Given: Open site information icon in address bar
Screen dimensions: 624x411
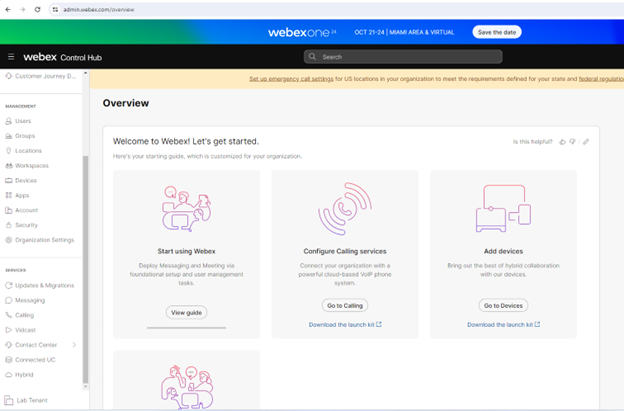Looking at the screenshot, I should (x=55, y=10).
